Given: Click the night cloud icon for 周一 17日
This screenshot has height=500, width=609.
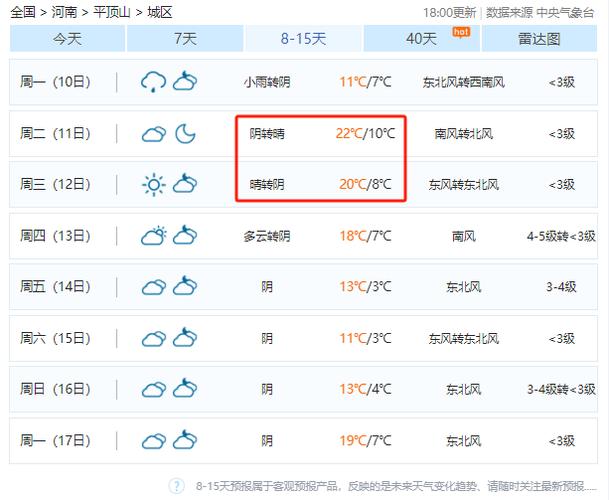Looking at the screenshot, I should (x=185, y=440).
